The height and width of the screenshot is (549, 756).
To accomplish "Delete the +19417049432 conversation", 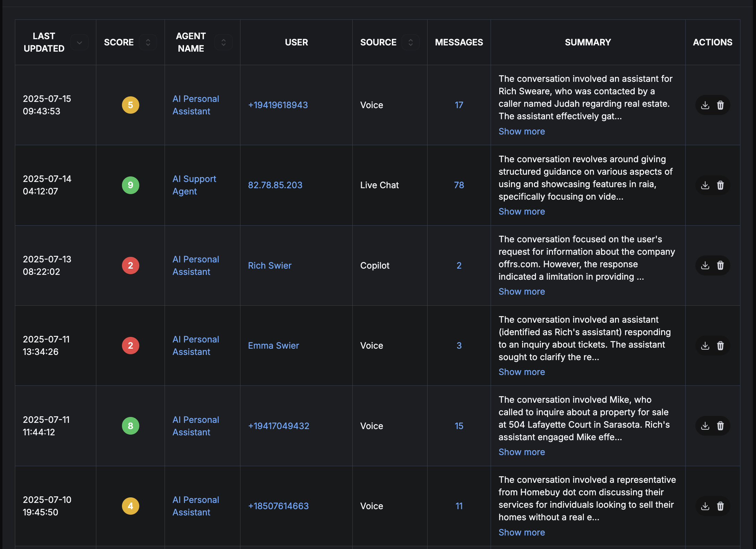I will pyautogui.click(x=720, y=426).
